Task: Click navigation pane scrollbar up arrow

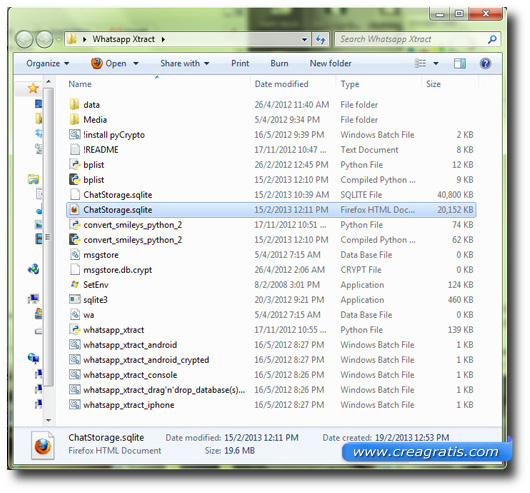Action: pos(48,81)
